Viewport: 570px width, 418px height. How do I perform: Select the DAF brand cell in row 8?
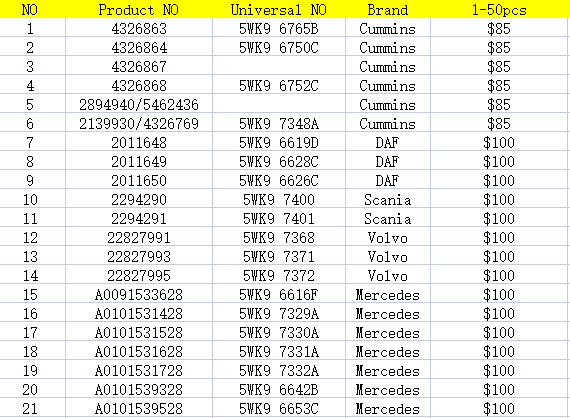click(388, 161)
